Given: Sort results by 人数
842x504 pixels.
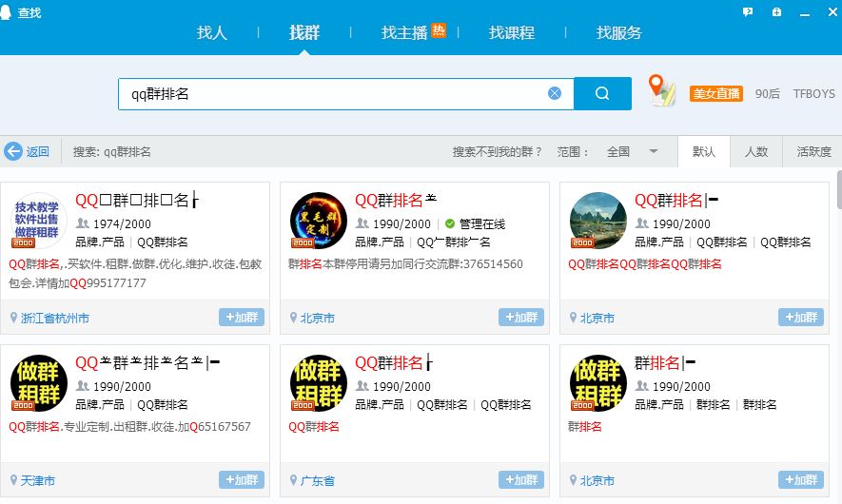Looking at the screenshot, I should click(x=756, y=151).
